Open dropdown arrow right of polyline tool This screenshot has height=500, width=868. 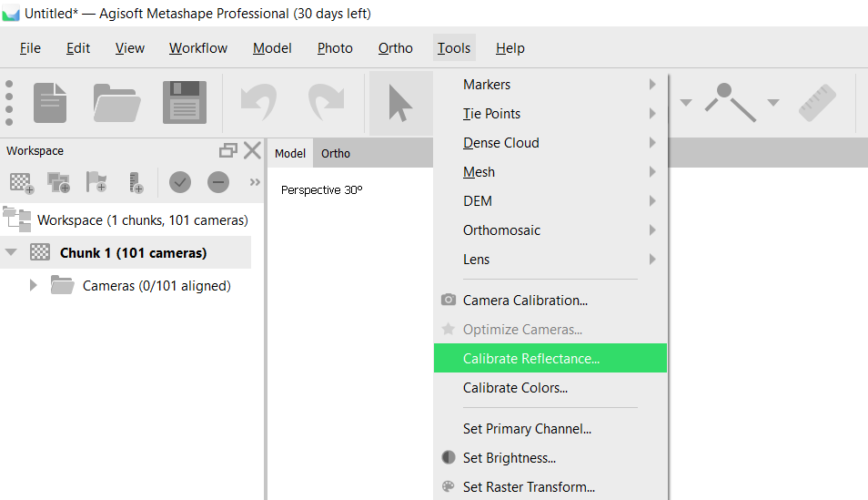[772, 102]
